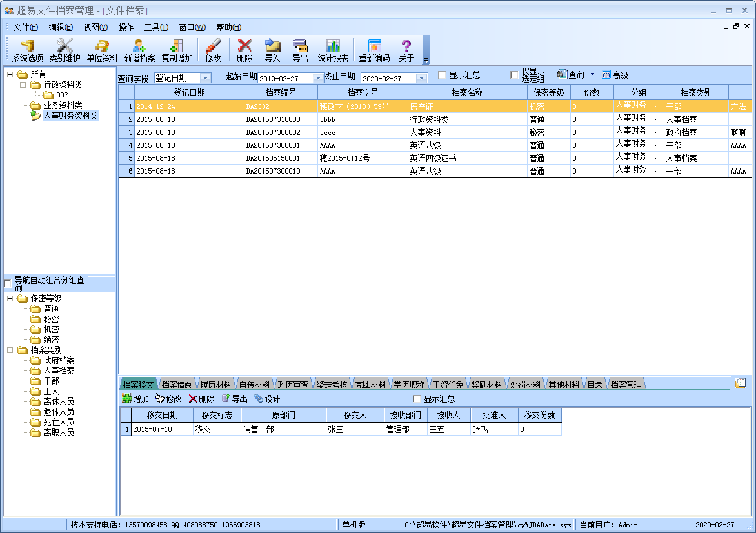This screenshot has height=533, width=756.
Task: Collapse the 所有 tree root
Action: point(10,74)
